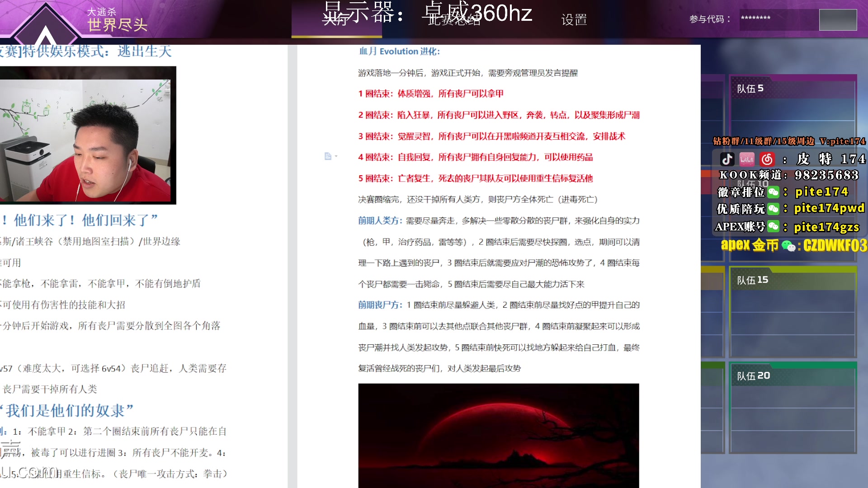Click the red line starting 2 圈结束: 陷入狂暴
Screen dimensions: 868x488
pyautogui.click(x=499, y=115)
